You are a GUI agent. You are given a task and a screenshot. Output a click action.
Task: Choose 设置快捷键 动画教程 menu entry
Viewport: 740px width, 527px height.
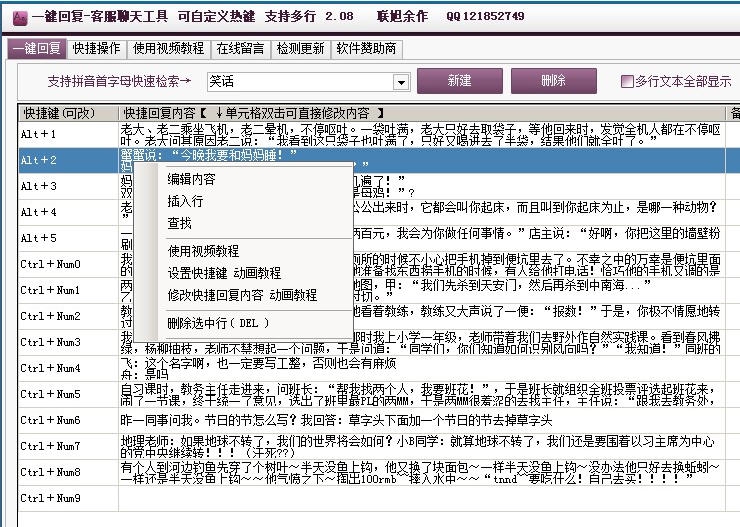click(224, 273)
